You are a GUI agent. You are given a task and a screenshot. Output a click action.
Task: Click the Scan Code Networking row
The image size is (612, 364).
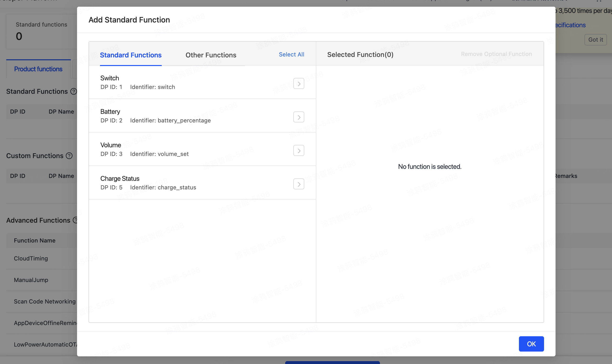(45, 301)
